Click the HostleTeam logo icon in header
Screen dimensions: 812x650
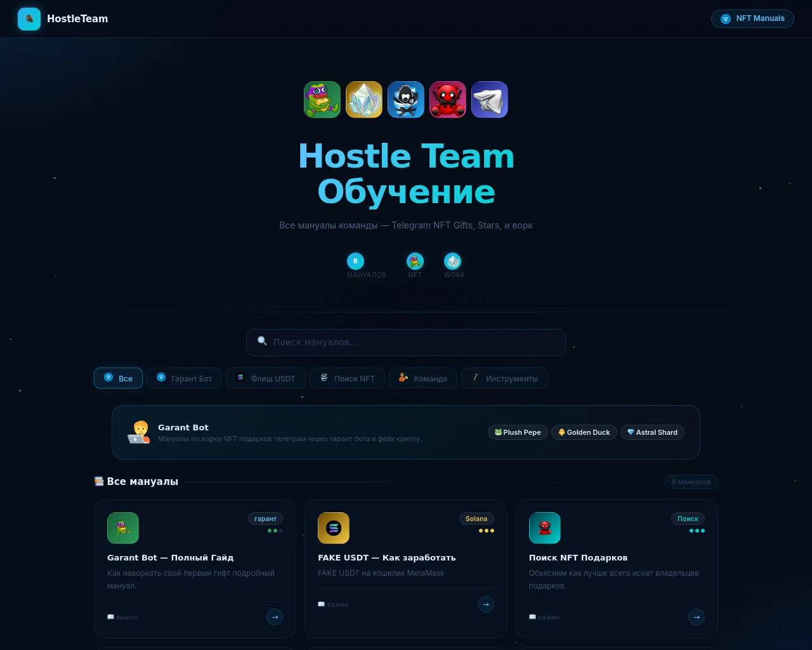point(29,19)
